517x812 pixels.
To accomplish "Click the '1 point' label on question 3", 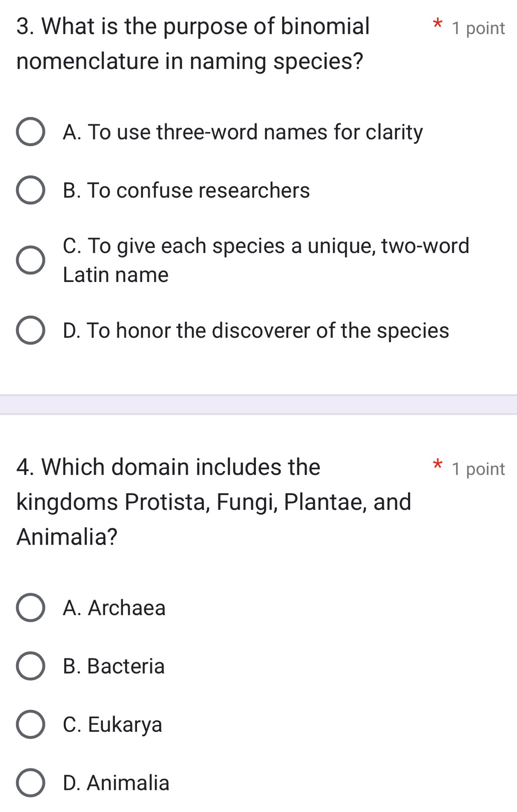I will pos(478,28).
